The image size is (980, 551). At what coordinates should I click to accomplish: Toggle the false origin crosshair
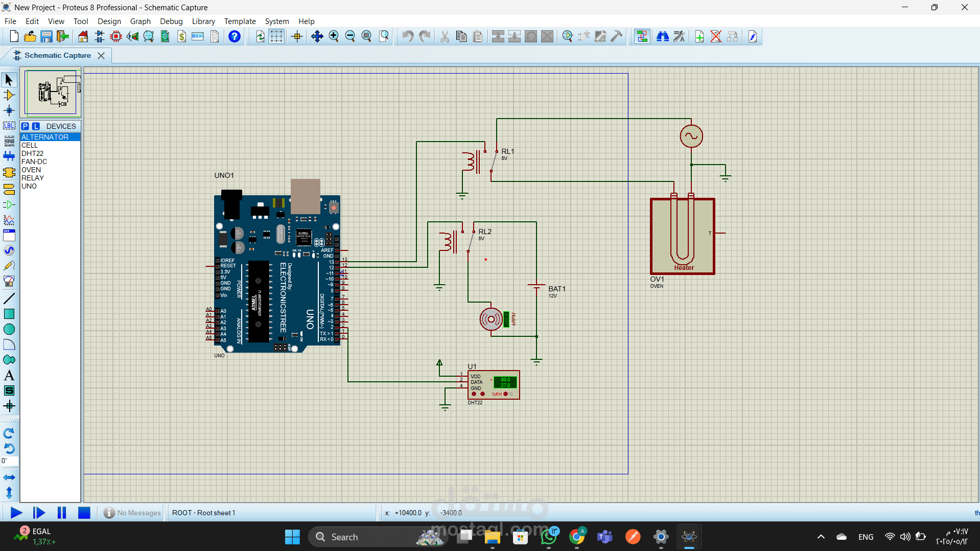(x=297, y=36)
